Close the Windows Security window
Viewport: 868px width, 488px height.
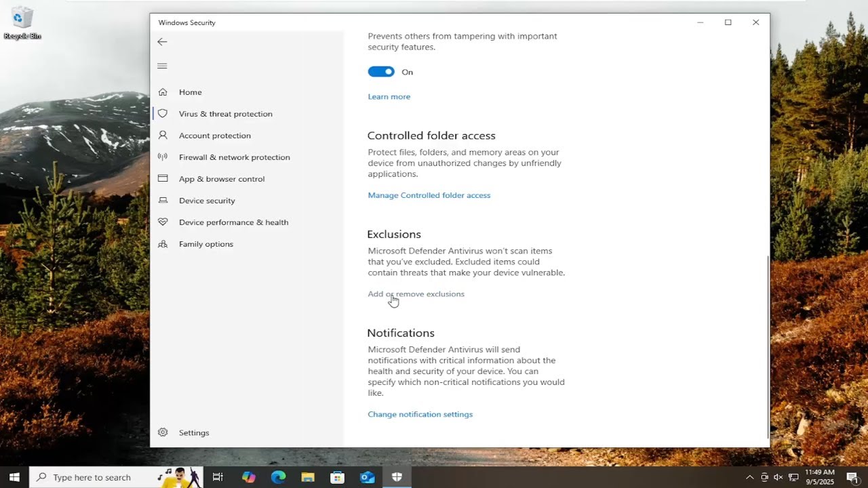(756, 22)
